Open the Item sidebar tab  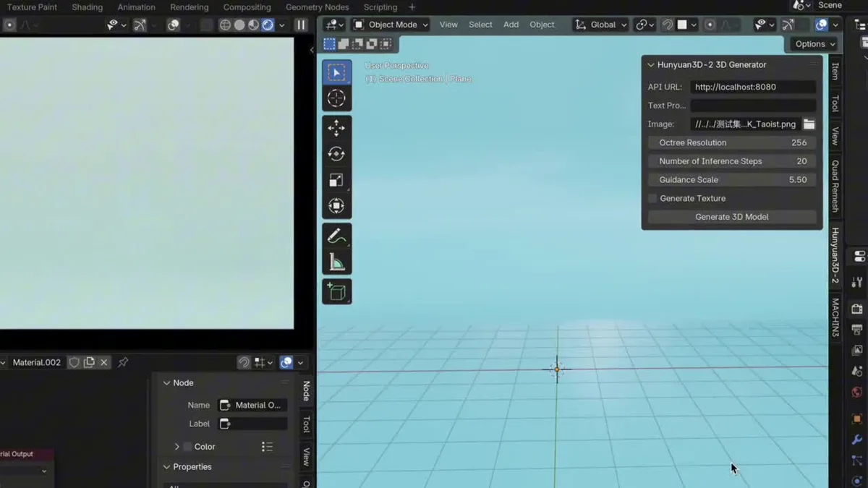click(x=835, y=72)
